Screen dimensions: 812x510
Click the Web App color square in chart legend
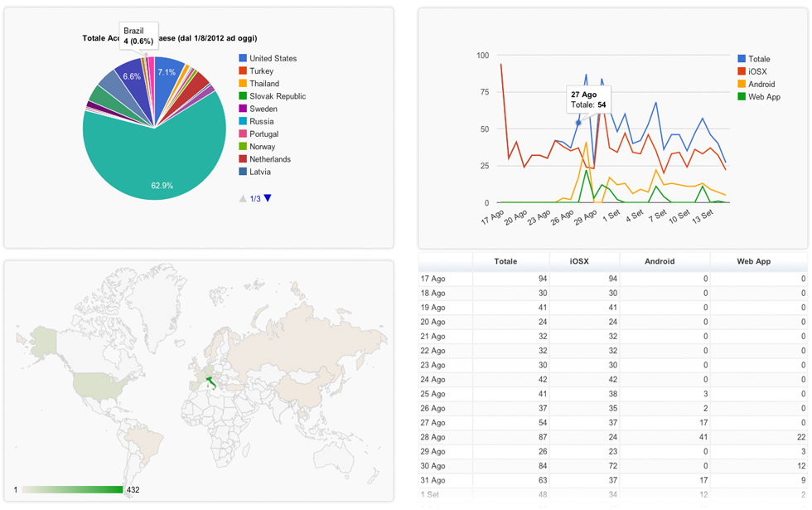(742, 96)
